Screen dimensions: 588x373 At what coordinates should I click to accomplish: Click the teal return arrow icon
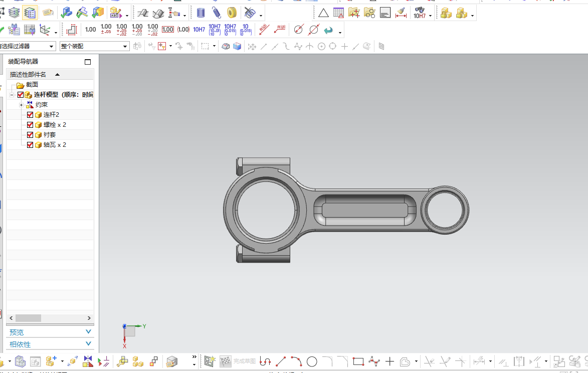[x=328, y=30]
